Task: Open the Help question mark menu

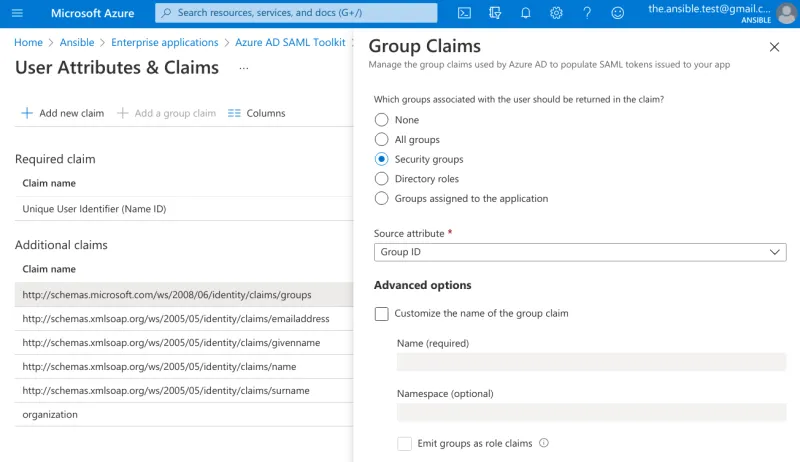Action: coord(586,13)
